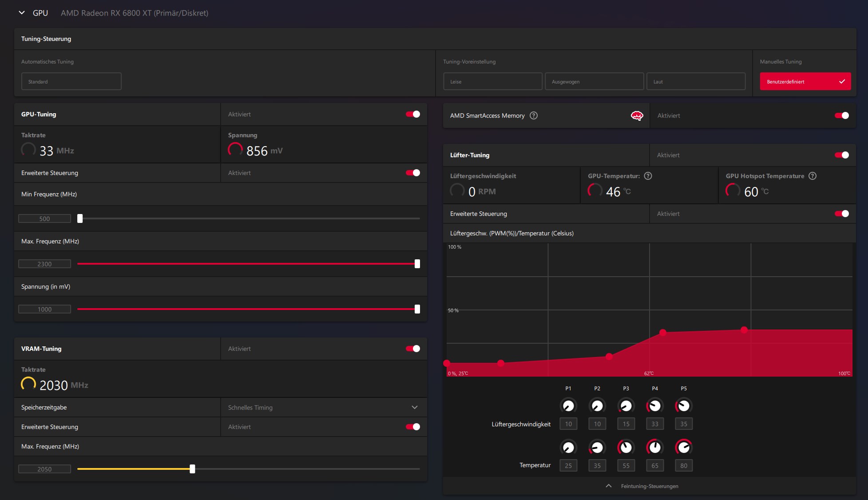Click help icon next to GPU-Temperatur
The image size is (868, 500).
tap(648, 176)
